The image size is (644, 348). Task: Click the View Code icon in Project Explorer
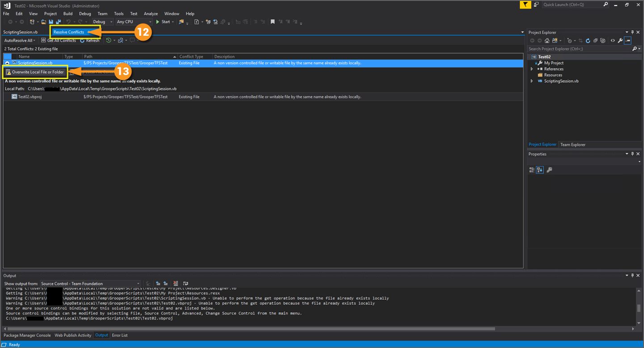coord(613,41)
